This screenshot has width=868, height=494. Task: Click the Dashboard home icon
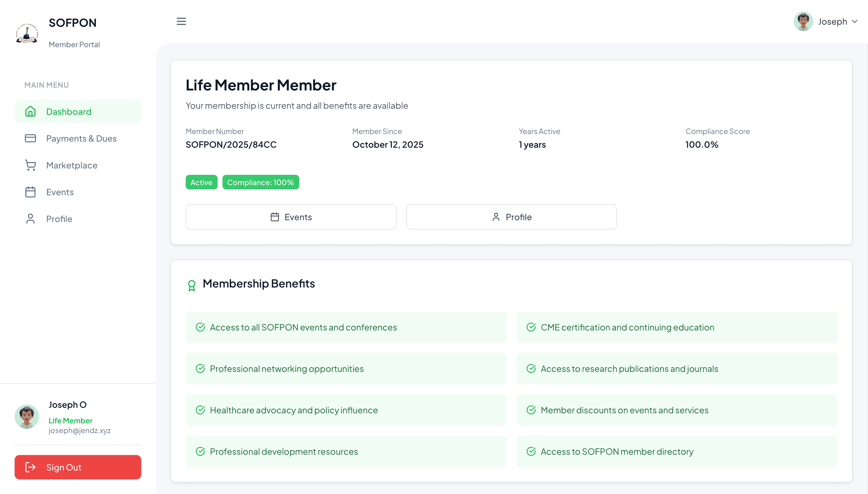(x=30, y=111)
